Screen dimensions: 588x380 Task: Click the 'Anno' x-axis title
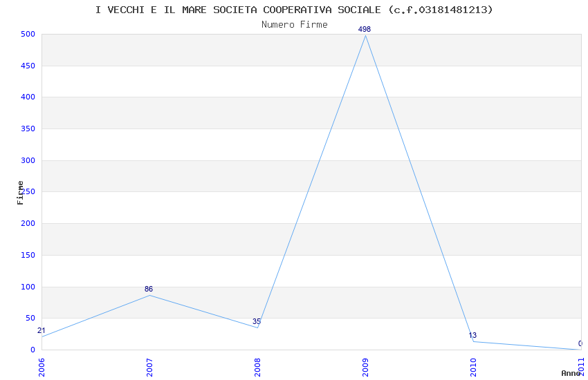click(x=570, y=373)
